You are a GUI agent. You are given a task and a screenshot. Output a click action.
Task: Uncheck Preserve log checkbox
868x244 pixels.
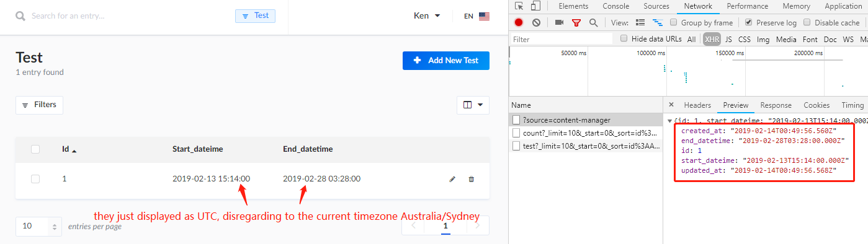(x=748, y=22)
